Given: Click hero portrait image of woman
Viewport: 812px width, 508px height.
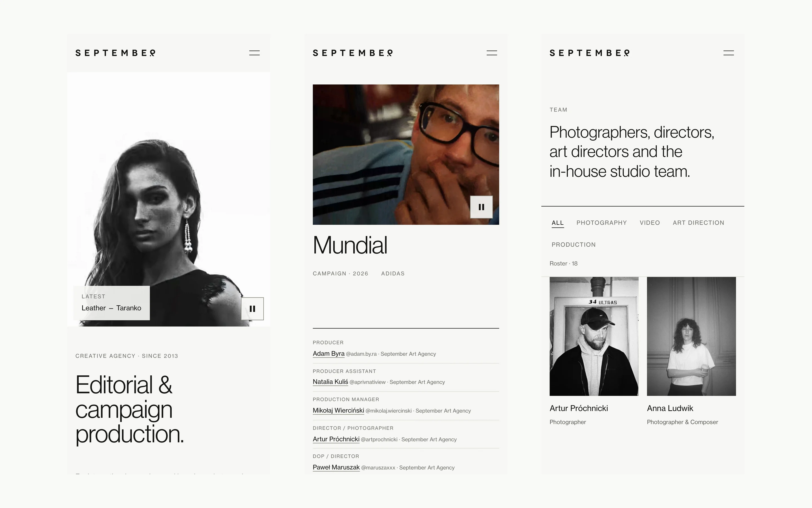Looking at the screenshot, I should tap(168, 199).
